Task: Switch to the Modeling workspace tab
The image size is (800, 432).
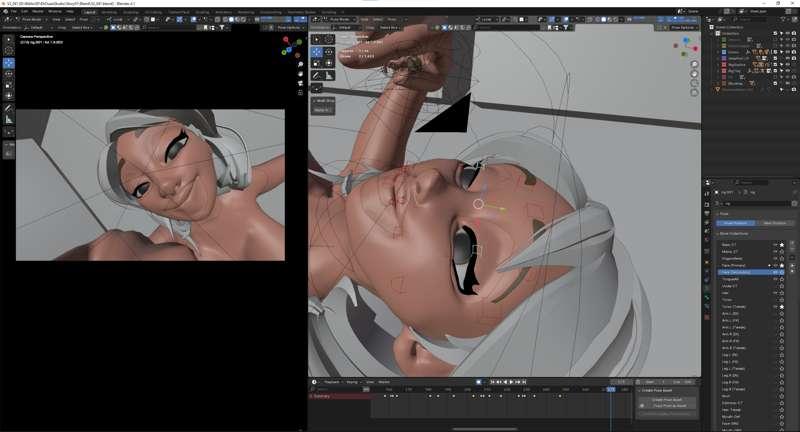Action: pyautogui.click(x=109, y=12)
